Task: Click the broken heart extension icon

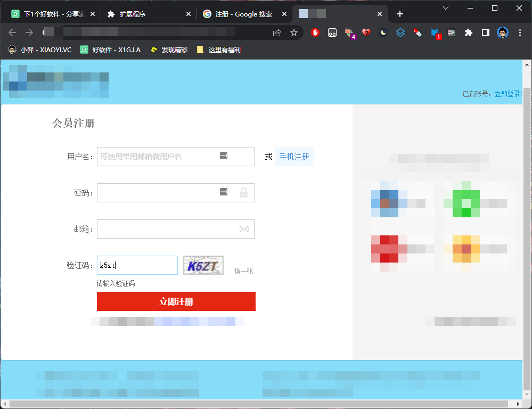Action: pyautogui.click(x=366, y=32)
